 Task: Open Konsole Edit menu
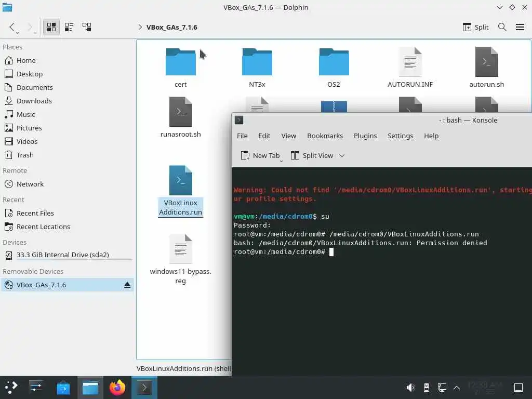point(264,136)
